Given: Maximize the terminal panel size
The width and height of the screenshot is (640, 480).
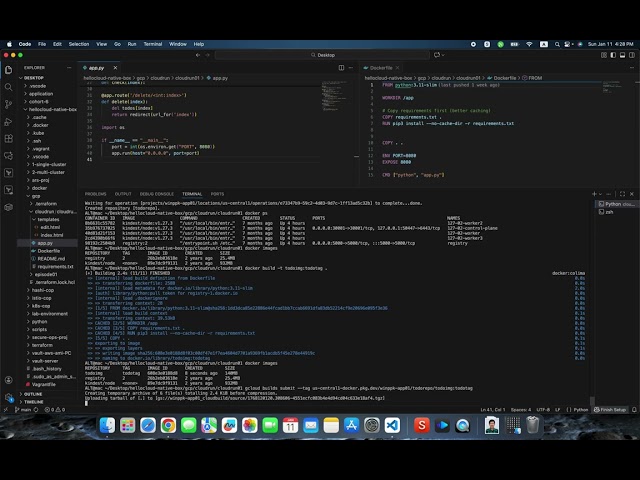Looking at the screenshot, I should click(x=622, y=194).
